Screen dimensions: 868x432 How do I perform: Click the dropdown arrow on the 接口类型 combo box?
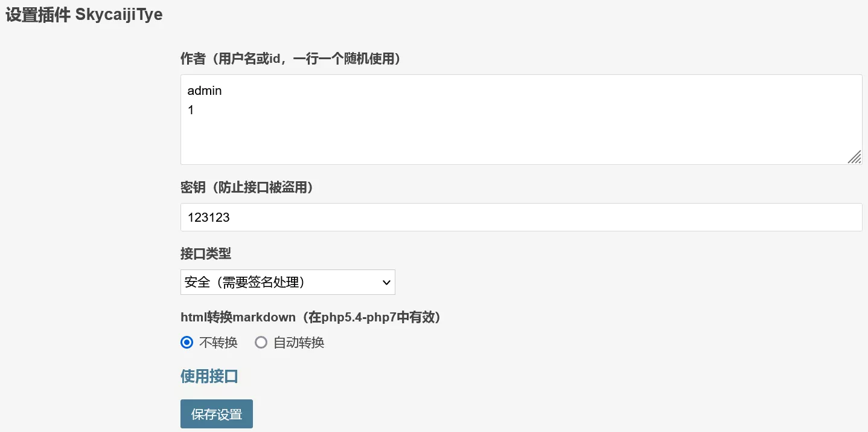coord(386,282)
